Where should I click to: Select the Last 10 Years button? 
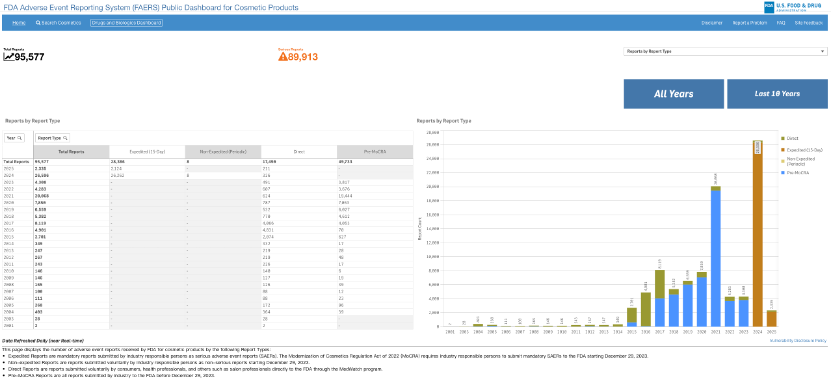(777, 94)
